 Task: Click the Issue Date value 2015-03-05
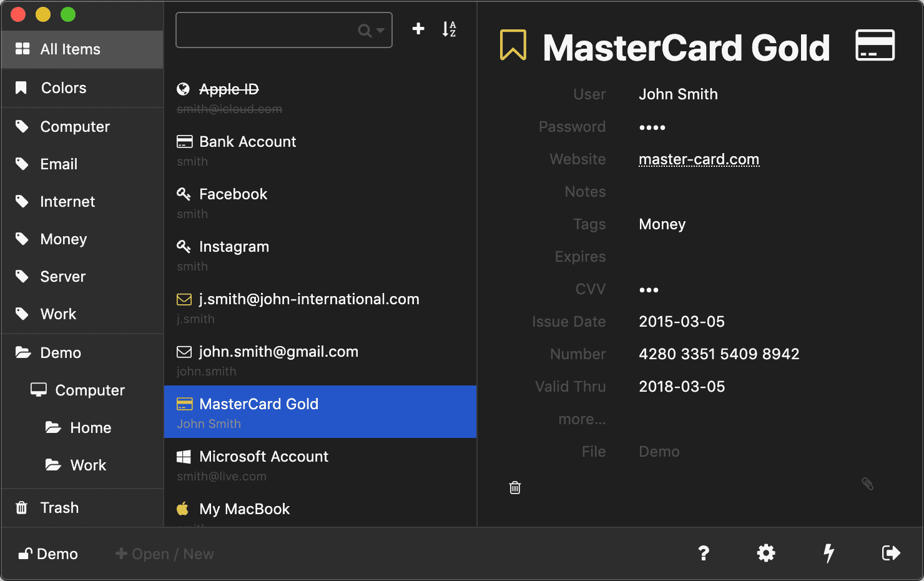coord(682,322)
